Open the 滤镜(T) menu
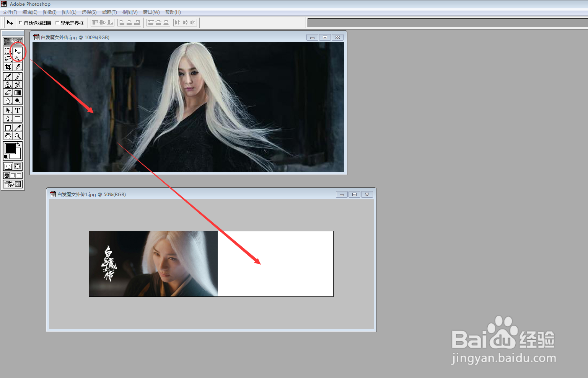 coord(109,12)
